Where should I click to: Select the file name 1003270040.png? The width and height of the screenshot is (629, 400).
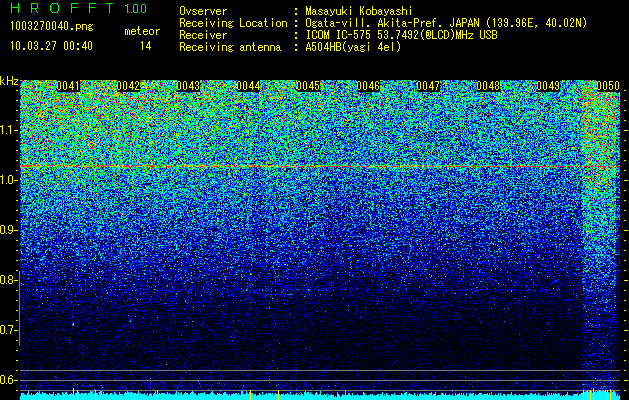point(52,26)
